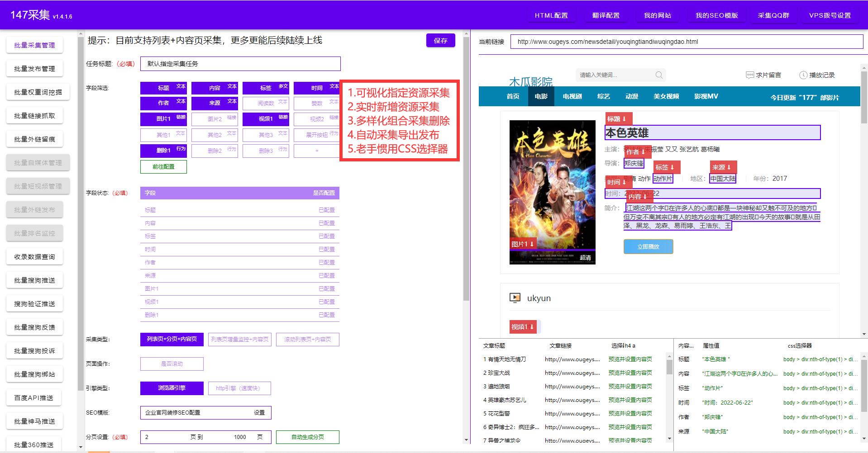Click the ukyun player icon
868x453 pixels.
(515, 298)
